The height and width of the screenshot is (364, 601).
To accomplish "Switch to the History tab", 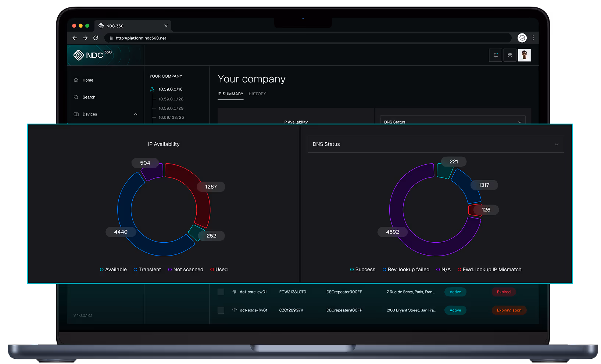I will coord(257,94).
